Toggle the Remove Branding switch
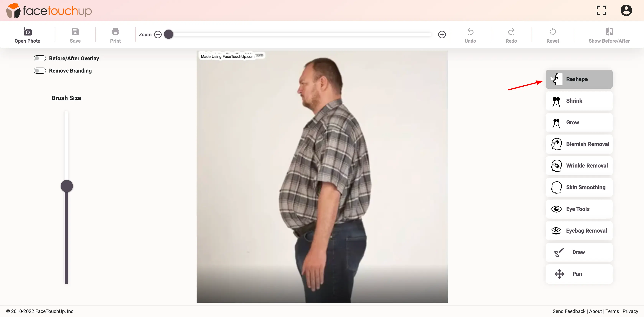This screenshot has height=317, width=644. click(x=40, y=70)
